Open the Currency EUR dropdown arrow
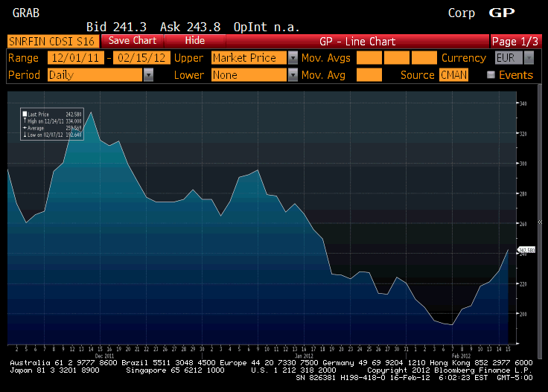Viewport: 548px width, 392px height. click(x=529, y=57)
